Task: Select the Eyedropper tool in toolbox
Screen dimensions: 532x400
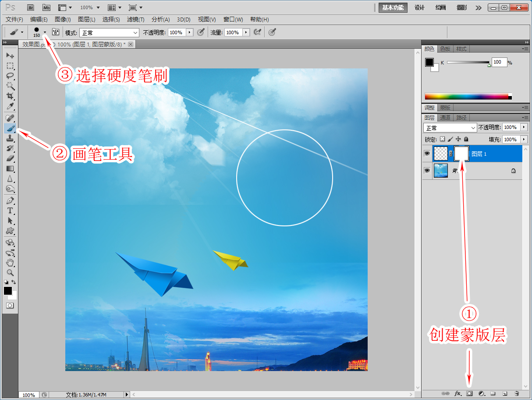Action: point(10,107)
